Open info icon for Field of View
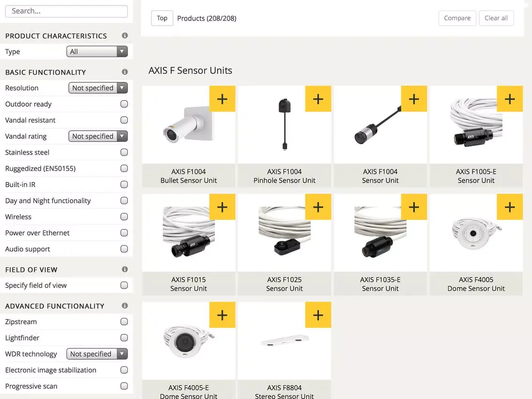532x399 pixels. click(x=125, y=269)
